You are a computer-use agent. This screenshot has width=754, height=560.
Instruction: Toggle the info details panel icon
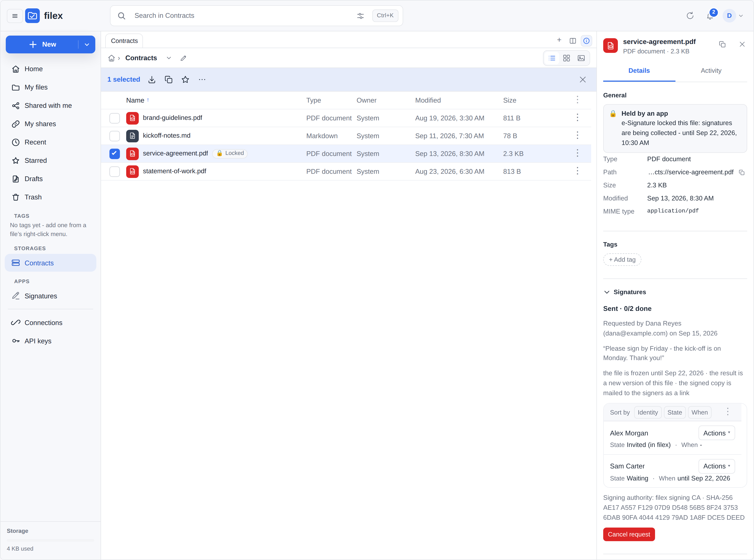[586, 41]
